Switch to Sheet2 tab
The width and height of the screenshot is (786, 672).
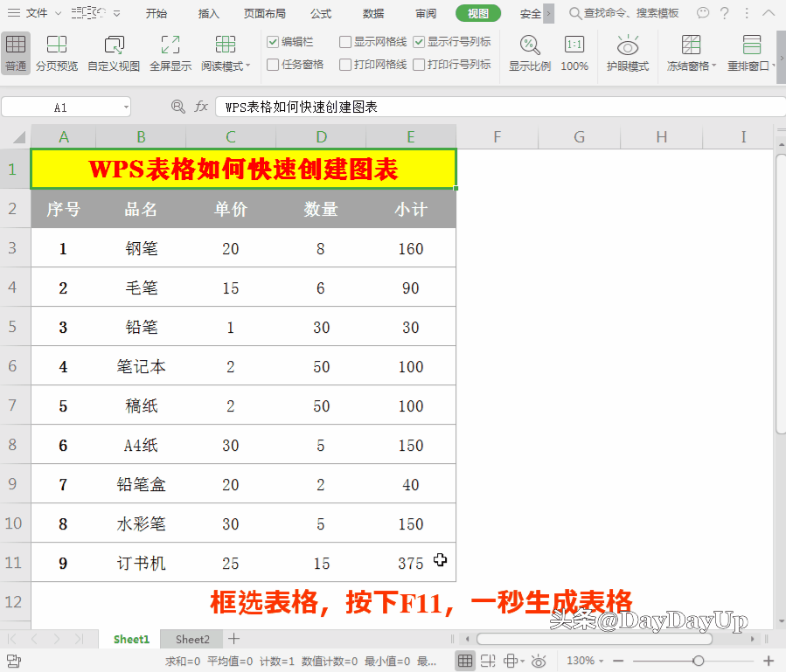pyautogui.click(x=192, y=639)
